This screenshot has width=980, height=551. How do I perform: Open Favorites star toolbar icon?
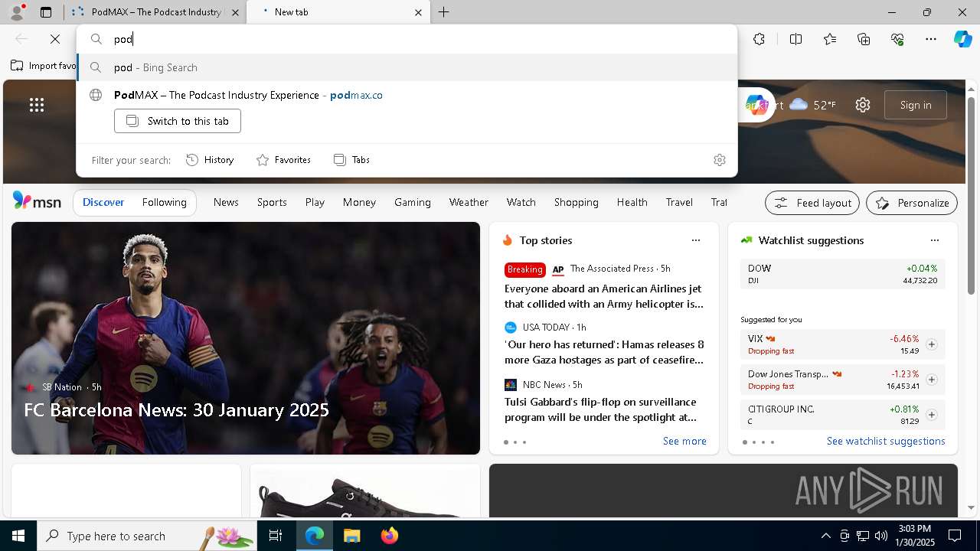[x=830, y=39]
